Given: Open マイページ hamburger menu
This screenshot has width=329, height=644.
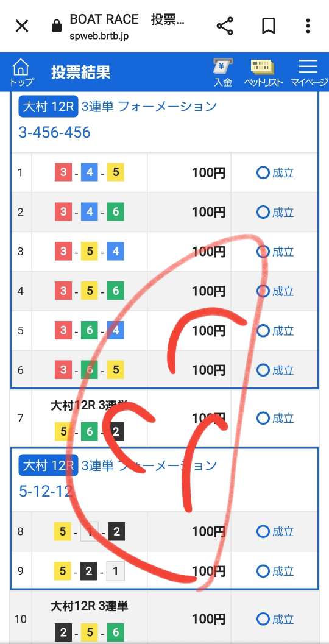Looking at the screenshot, I should click(308, 72).
